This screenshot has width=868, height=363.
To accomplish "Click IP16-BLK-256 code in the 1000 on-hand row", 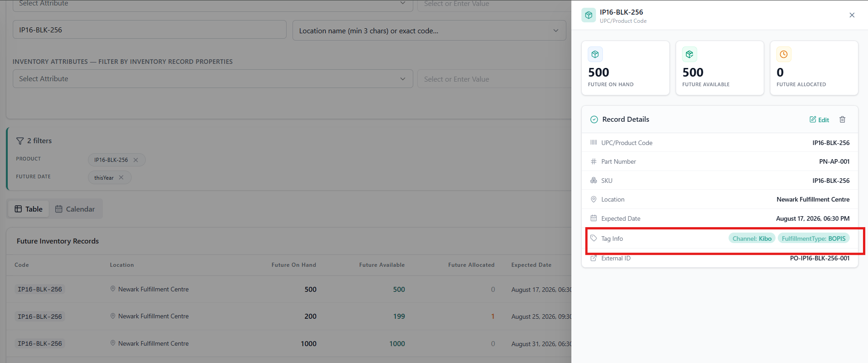I will point(40,343).
